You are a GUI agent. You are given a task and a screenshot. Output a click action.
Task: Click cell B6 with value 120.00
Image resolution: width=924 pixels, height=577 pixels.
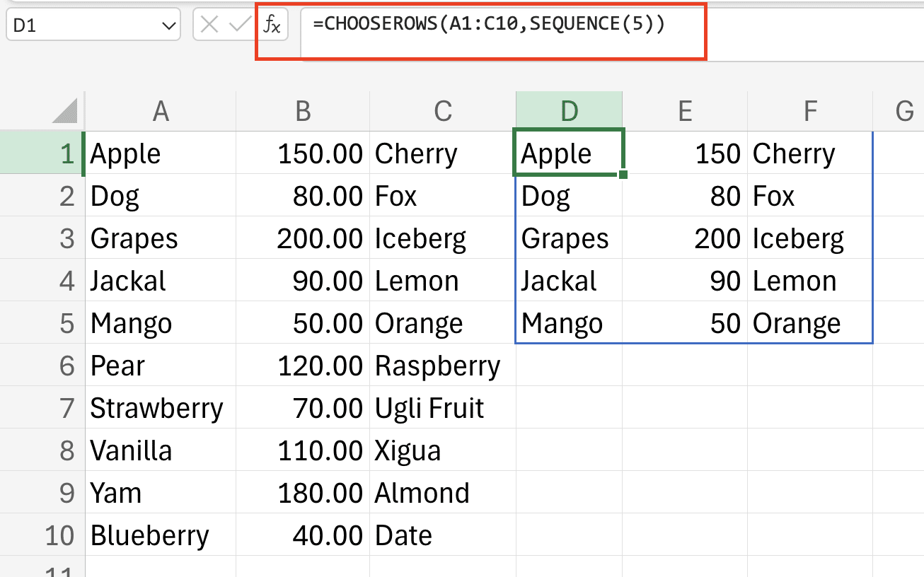pos(303,365)
